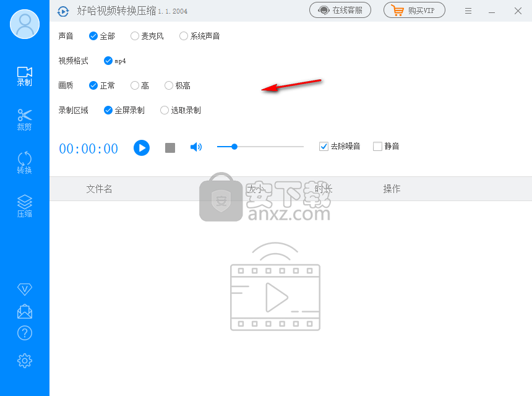
Task: Click the speaker volume icon
Action: (196, 147)
